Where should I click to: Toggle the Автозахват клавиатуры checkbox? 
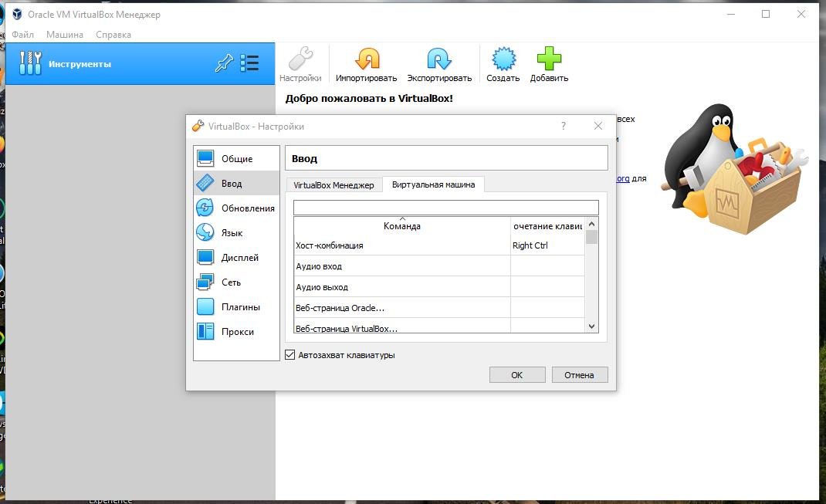289,355
